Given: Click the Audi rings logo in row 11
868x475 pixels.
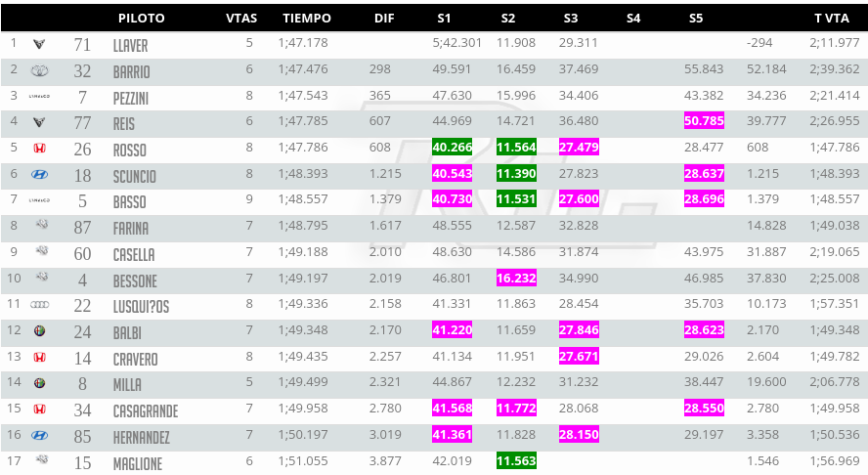Looking at the screenshot, I should coord(40,305).
